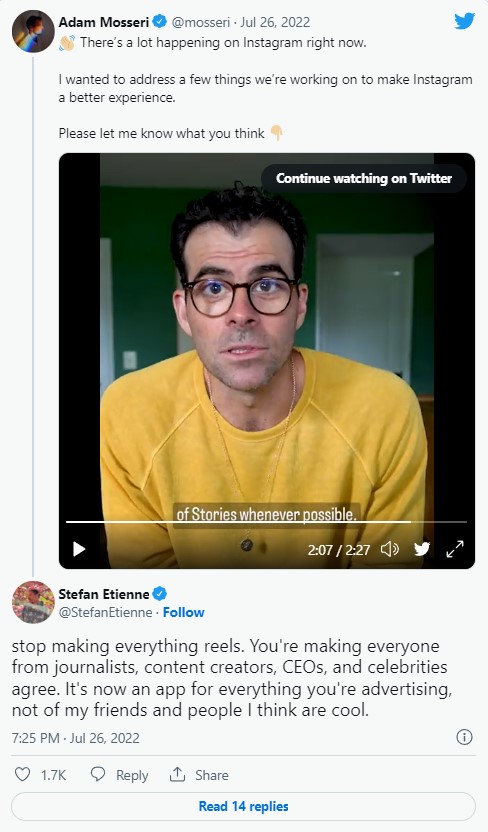Click the Twitter bird logo at top right
The image size is (488, 832).
[x=465, y=22]
